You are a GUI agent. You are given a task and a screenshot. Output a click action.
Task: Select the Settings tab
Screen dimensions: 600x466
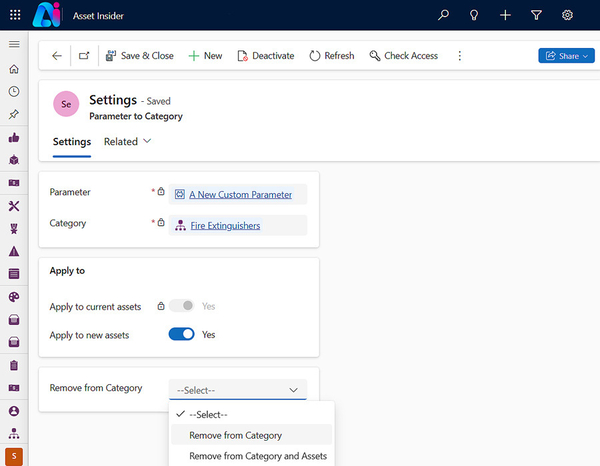[72, 142]
